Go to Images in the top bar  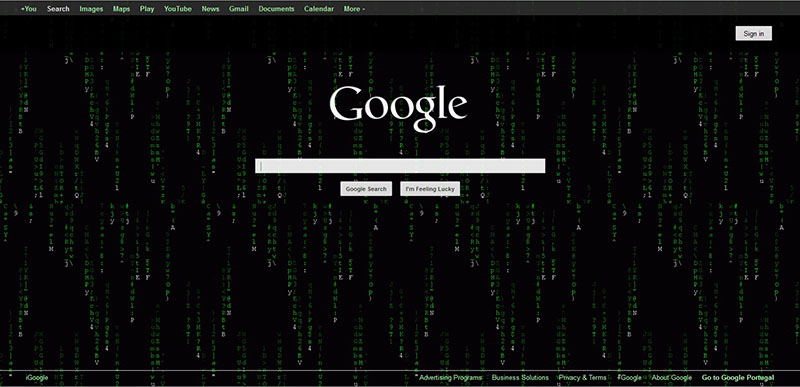(x=91, y=9)
